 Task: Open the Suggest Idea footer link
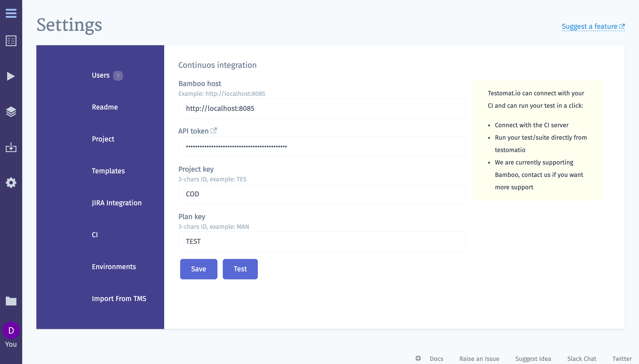[x=533, y=359]
